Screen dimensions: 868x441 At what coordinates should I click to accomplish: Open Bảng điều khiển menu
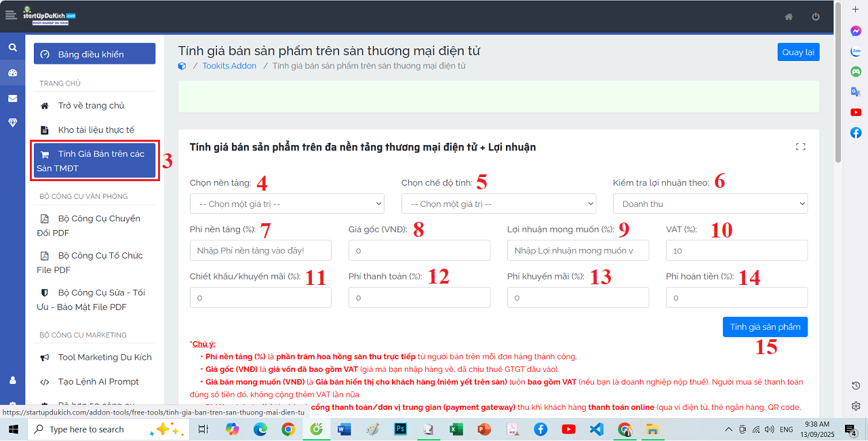94,54
